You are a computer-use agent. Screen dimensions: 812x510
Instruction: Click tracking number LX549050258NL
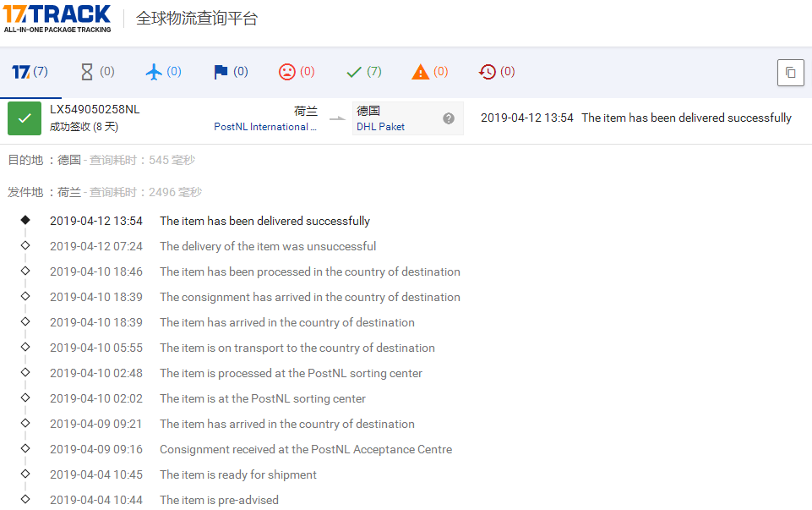click(x=96, y=109)
